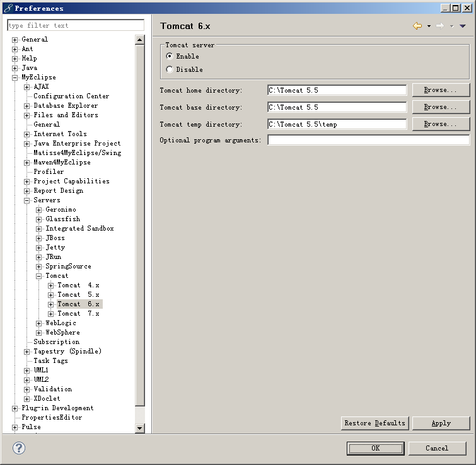This screenshot has width=476, height=465.
Task: Click the Apply button
Action: (441, 423)
